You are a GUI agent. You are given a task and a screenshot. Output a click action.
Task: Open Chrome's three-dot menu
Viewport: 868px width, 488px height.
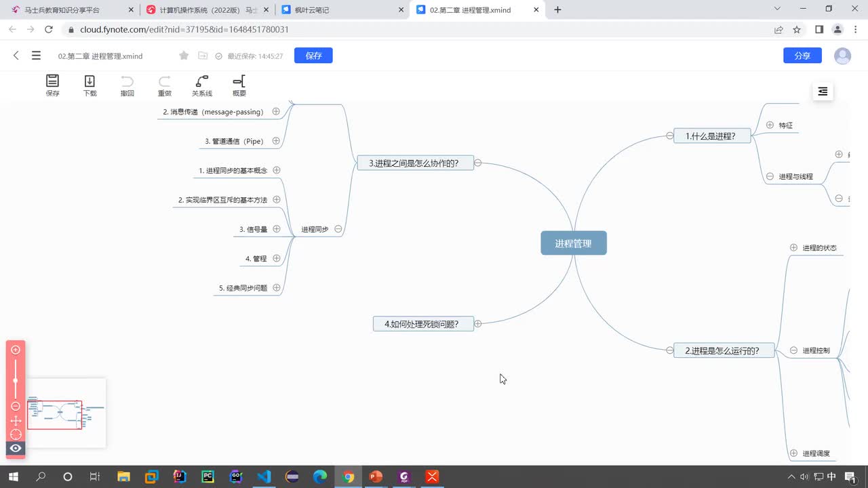coord(856,30)
